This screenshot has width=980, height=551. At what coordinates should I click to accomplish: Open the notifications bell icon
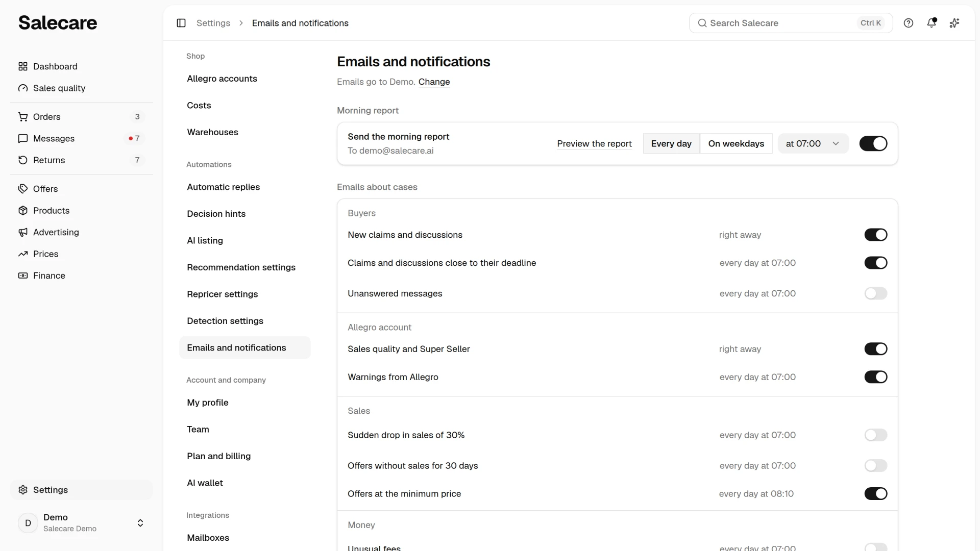point(932,22)
